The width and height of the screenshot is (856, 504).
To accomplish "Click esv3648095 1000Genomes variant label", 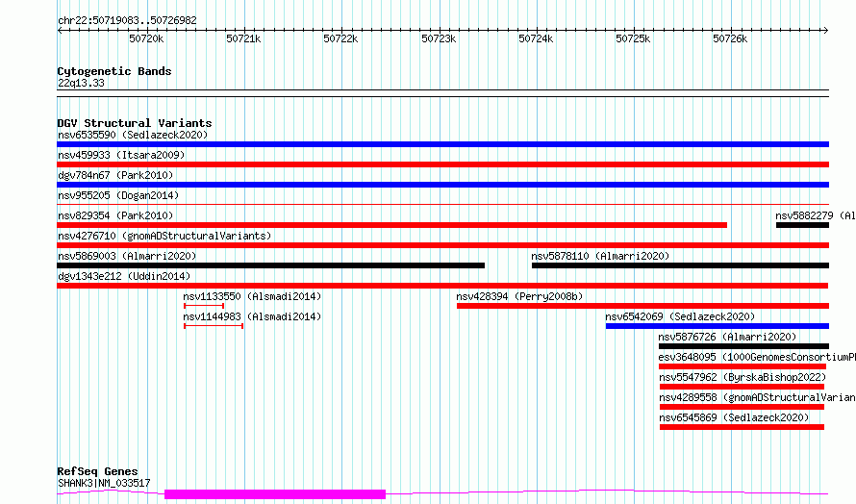I will tap(757, 357).
